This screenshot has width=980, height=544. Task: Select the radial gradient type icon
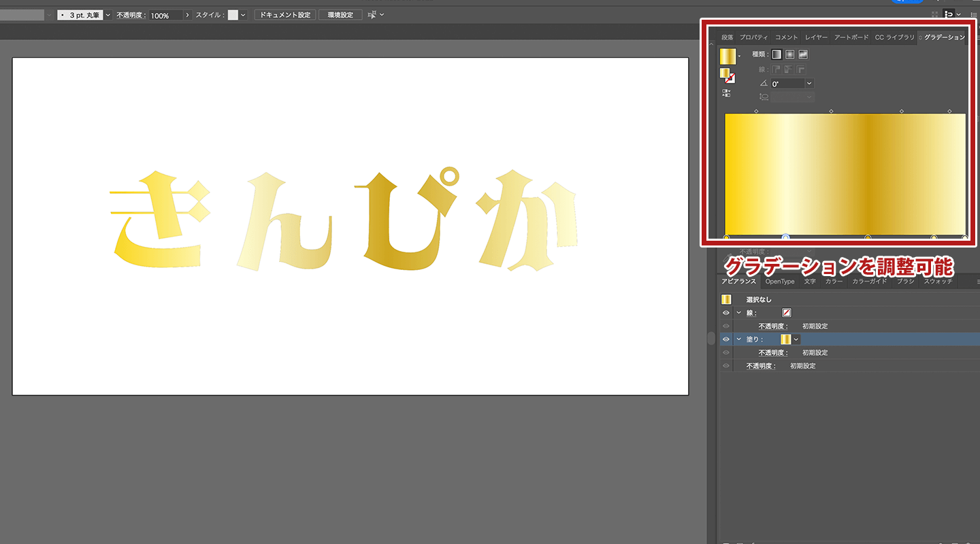tap(789, 54)
